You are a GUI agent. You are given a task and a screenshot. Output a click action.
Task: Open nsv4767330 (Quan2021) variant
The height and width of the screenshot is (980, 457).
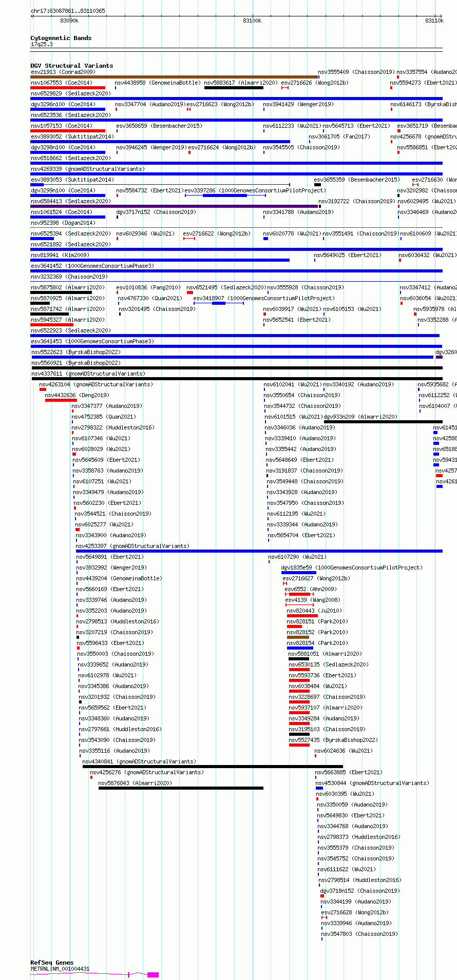coord(150,299)
